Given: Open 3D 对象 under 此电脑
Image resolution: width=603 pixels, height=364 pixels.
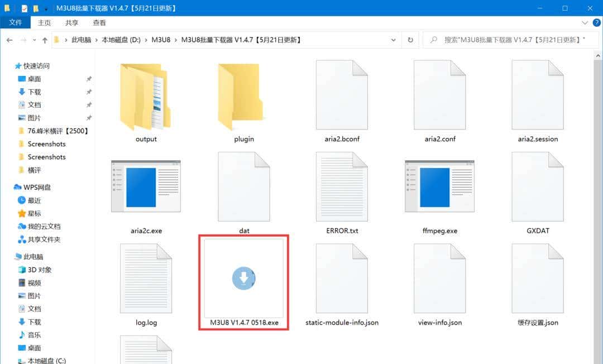Looking at the screenshot, I should point(40,270).
